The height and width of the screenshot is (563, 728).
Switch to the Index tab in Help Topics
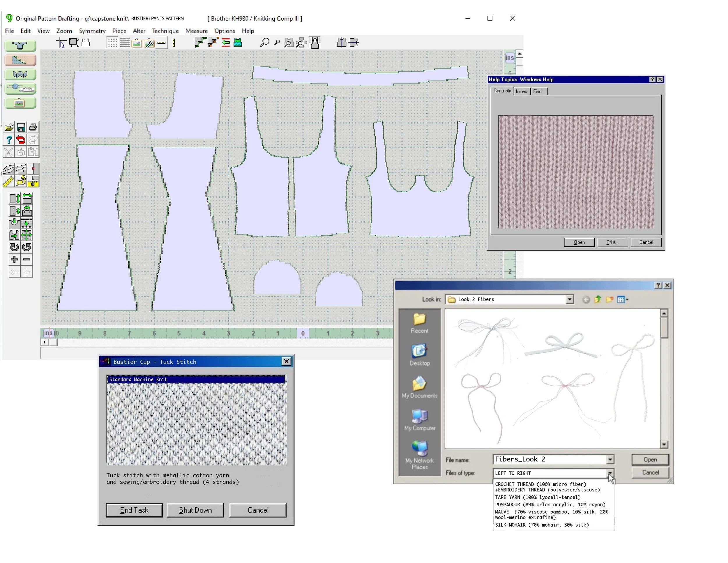coord(521,91)
